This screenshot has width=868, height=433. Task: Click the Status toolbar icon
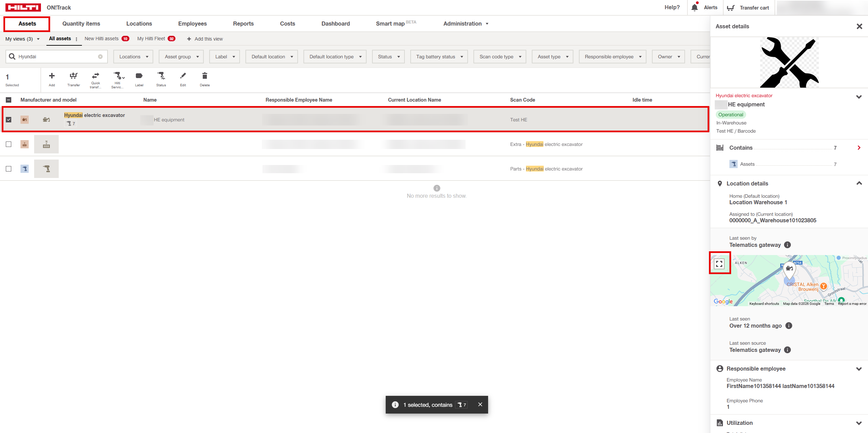[161, 75]
